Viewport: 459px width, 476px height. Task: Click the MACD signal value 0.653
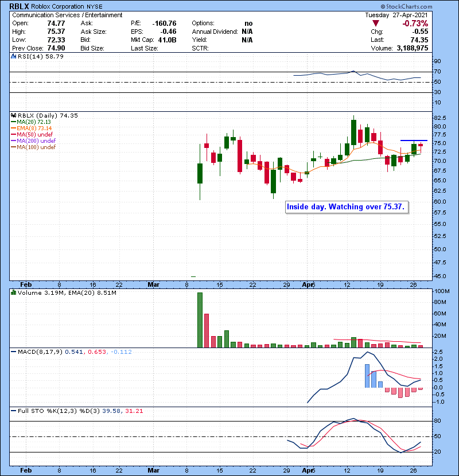coord(97,352)
